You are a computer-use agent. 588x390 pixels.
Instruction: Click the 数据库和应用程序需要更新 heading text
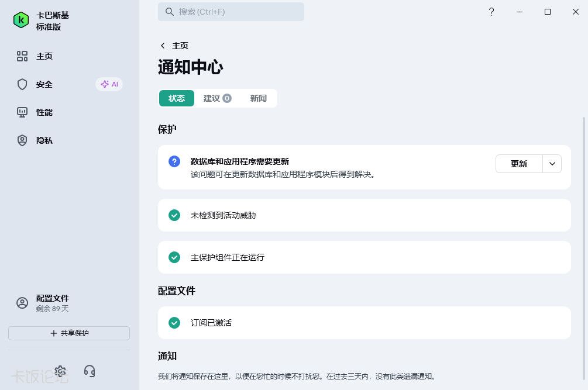coord(240,161)
